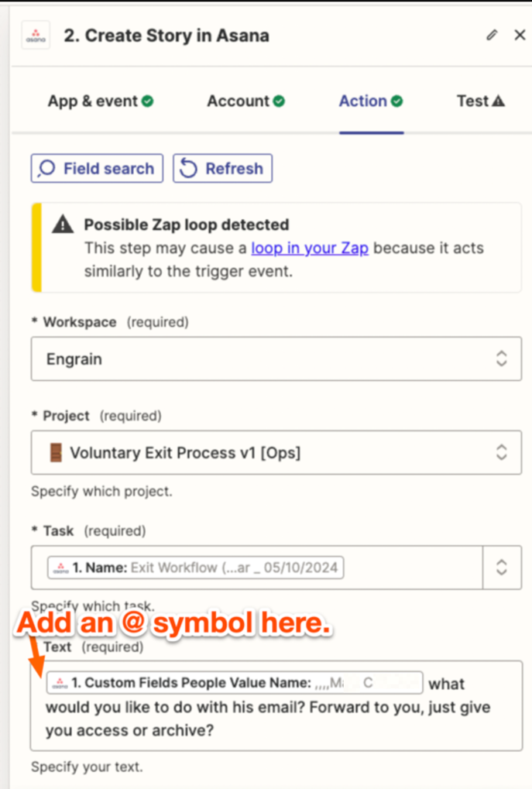Image resolution: width=532 pixels, height=789 pixels.
Task: Select the Action tab
Action: coord(362,101)
